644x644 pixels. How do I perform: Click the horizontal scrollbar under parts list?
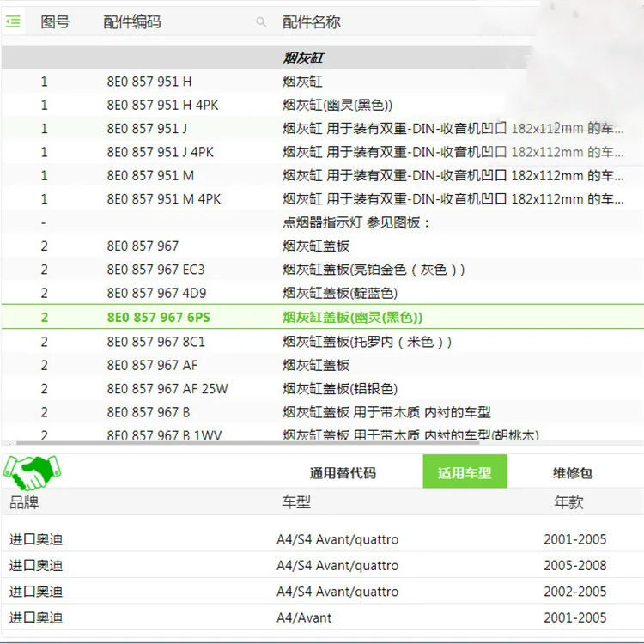coord(247,443)
